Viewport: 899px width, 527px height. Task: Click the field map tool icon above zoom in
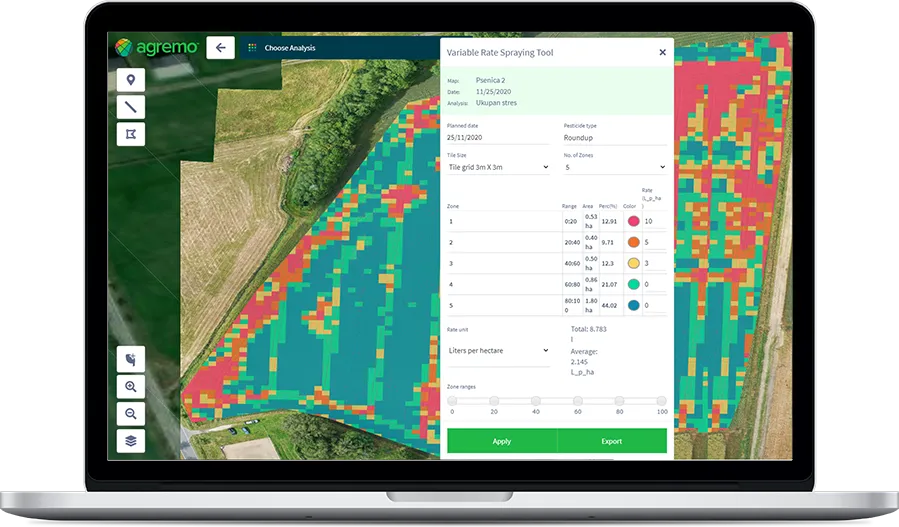pos(131,360)
